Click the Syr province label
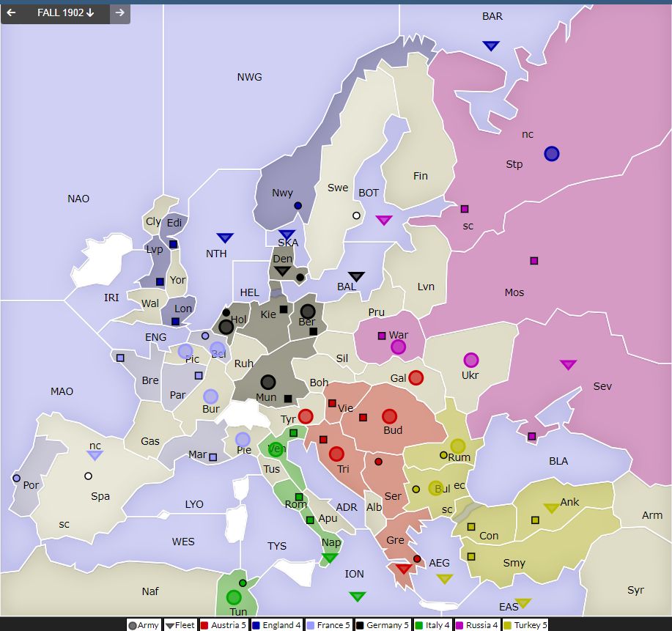 click(x=635, y=590)
